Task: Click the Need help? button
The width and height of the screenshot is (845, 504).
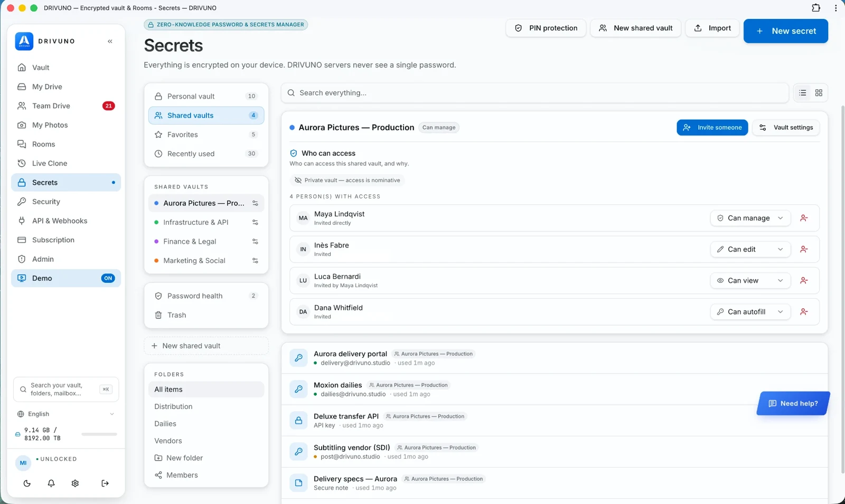Action: pos(793,404)
